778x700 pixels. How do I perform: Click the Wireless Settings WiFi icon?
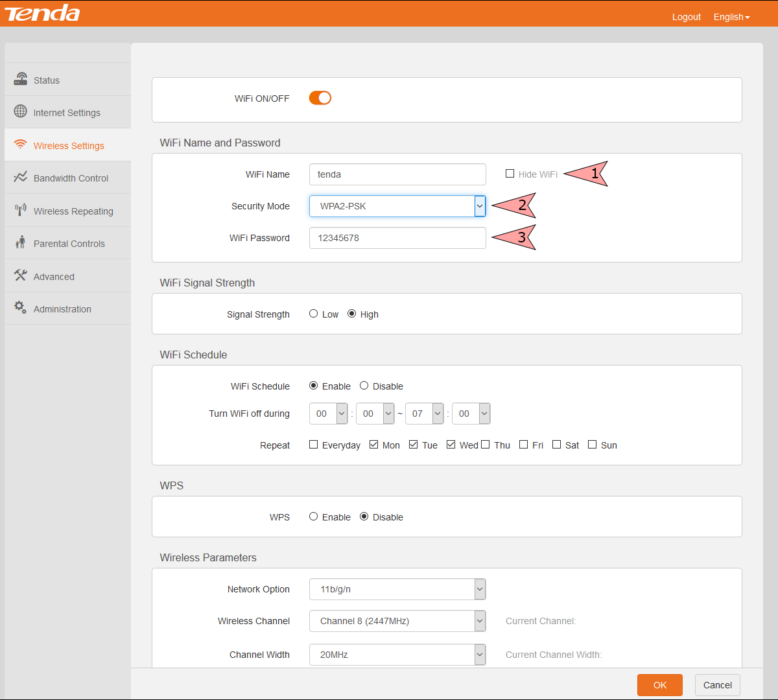pos(21,145)
